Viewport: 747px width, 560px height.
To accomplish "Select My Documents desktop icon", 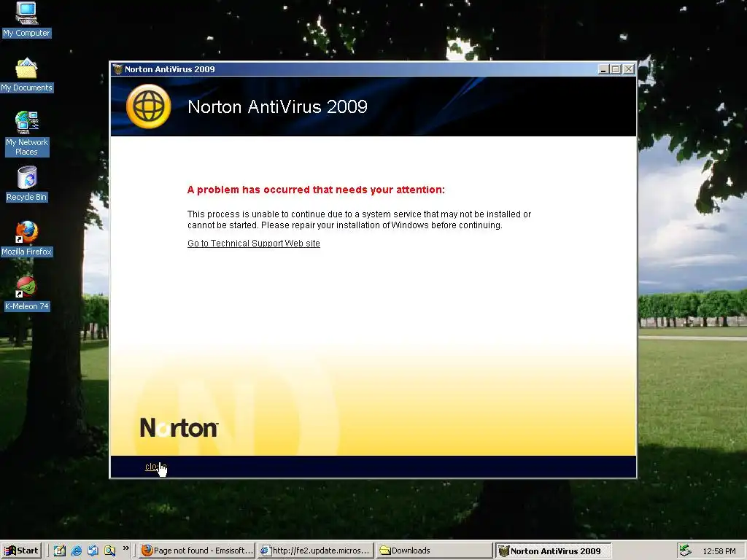I will [x=26, y=75].
